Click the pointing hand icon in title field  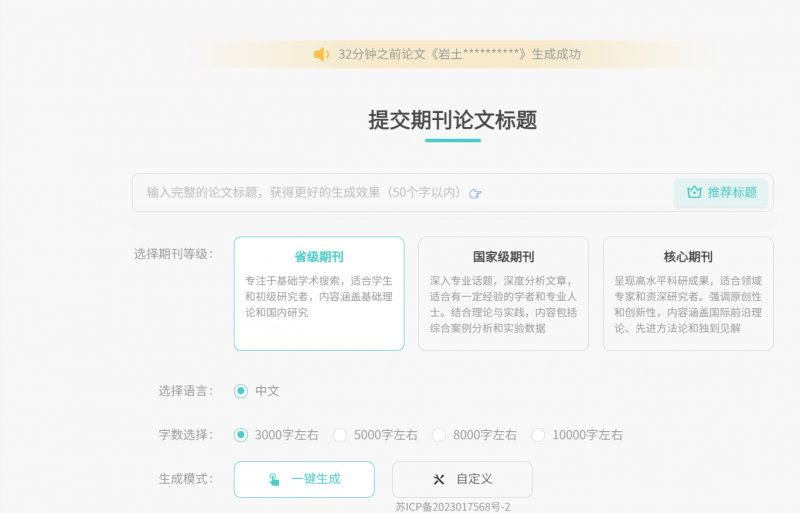[475, 193]
